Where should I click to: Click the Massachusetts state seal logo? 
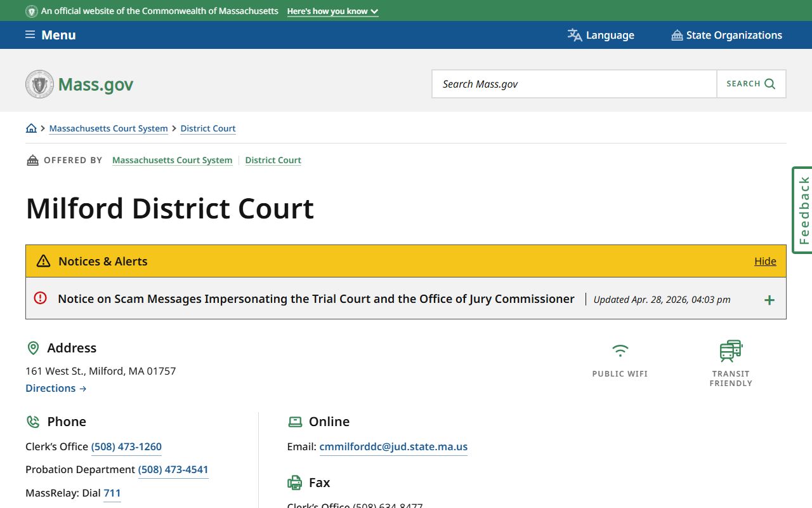[39, 84]
